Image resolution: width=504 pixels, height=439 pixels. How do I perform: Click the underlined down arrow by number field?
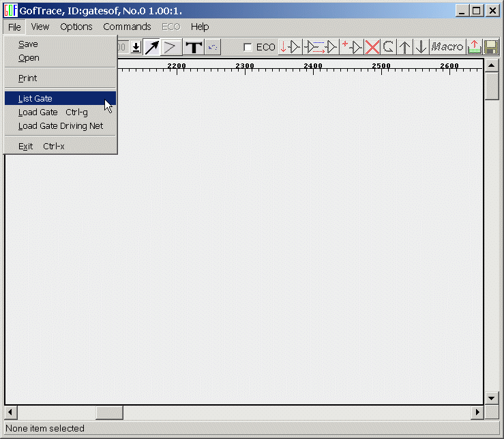[136, 47]
